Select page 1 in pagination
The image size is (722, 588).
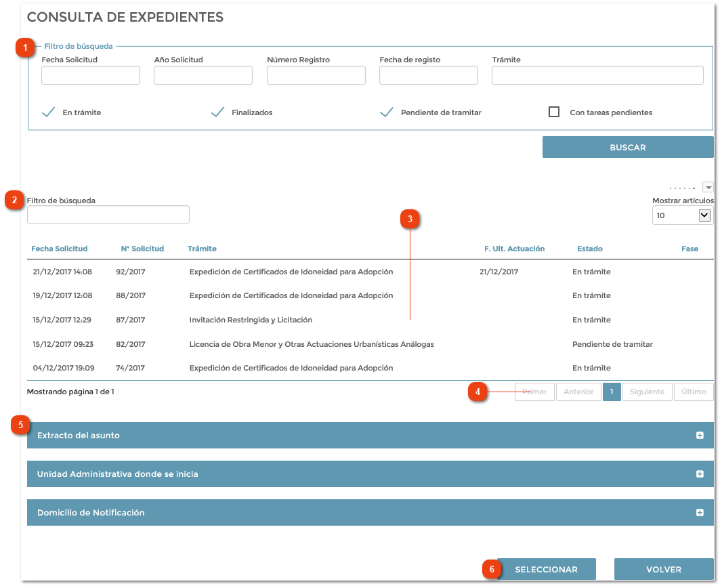612,392
